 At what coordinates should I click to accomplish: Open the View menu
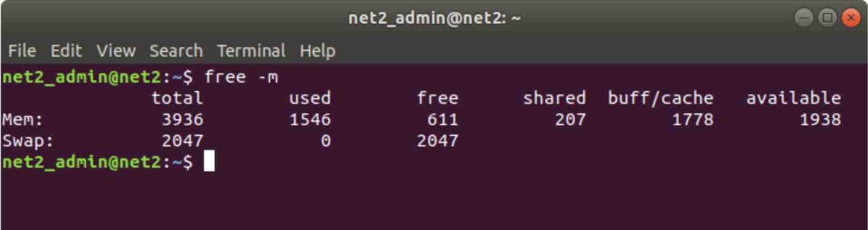116,51
